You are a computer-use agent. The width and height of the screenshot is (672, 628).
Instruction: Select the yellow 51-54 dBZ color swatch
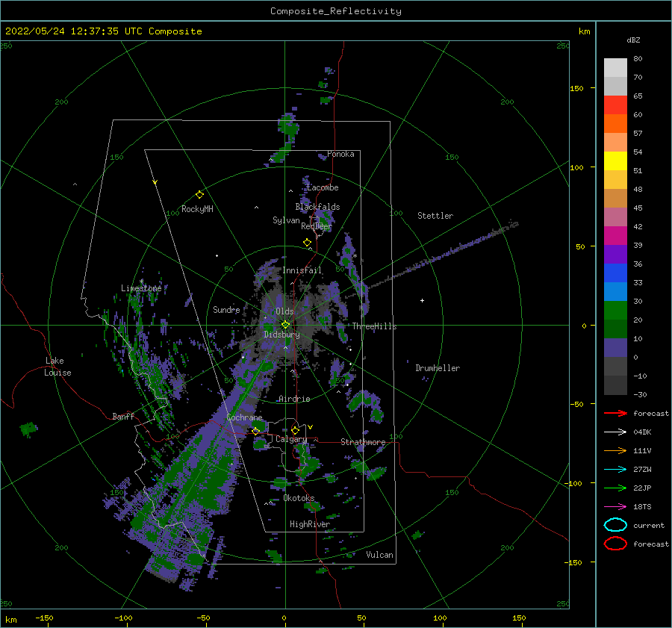615,161
